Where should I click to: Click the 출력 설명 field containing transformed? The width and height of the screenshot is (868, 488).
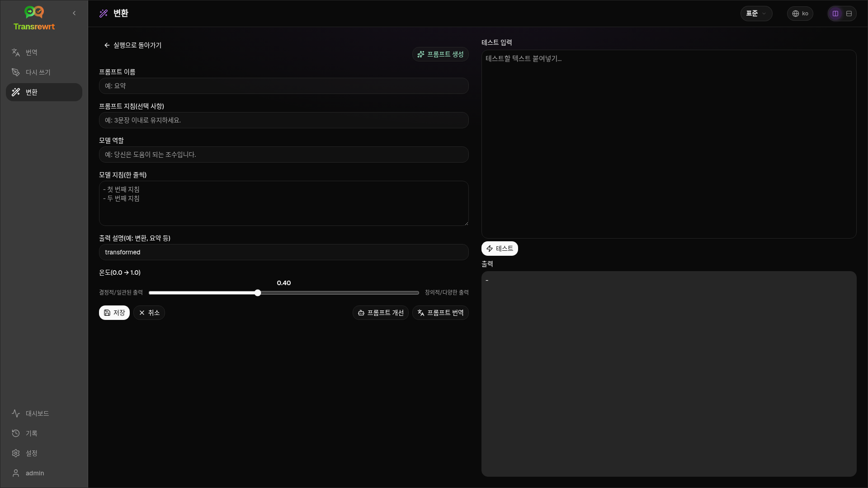pyautogui.click(x=284, y=252)
